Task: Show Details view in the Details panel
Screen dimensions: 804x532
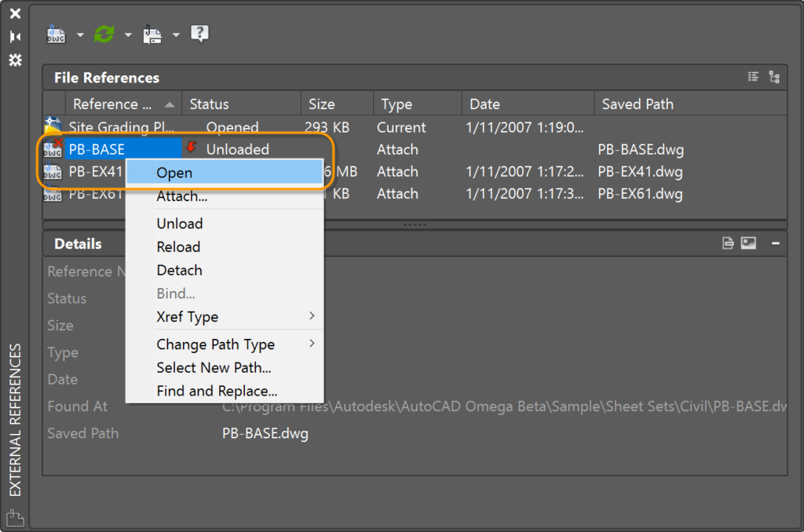Action: 727,242
